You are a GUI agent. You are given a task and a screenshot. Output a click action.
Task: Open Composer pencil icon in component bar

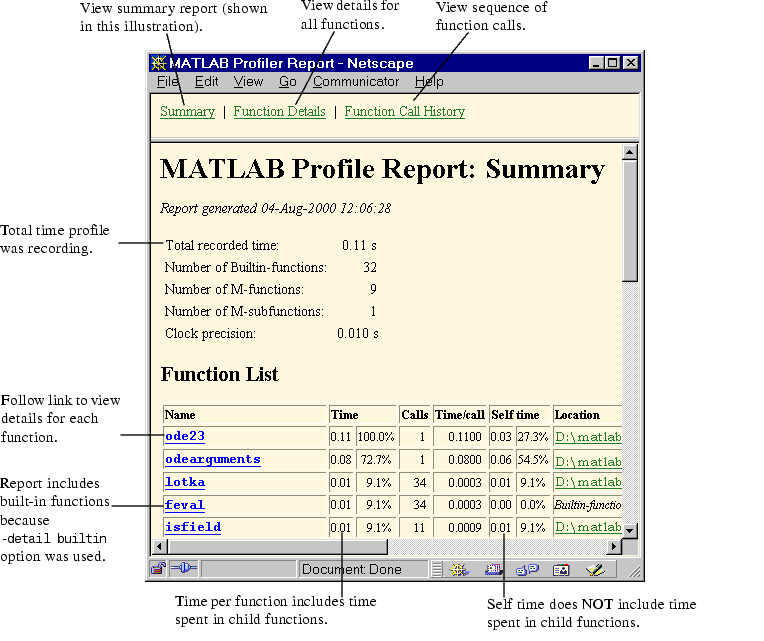click(x=595, y=569)
